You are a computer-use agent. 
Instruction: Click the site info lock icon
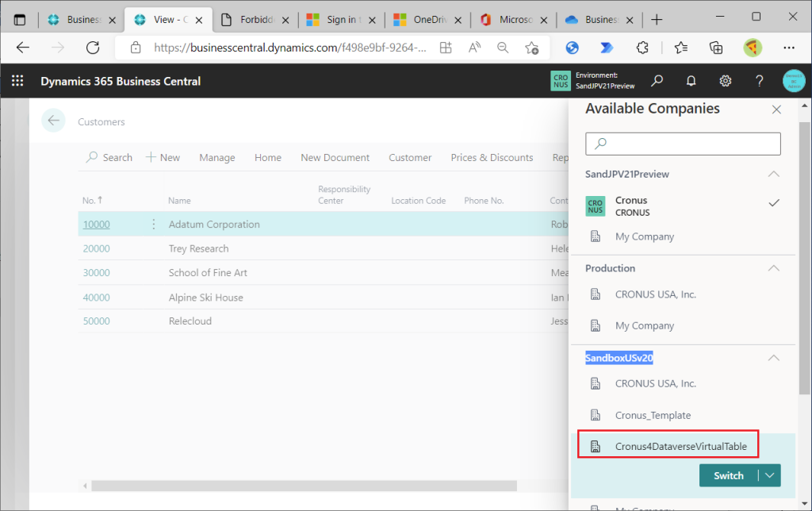coord(136,48)
